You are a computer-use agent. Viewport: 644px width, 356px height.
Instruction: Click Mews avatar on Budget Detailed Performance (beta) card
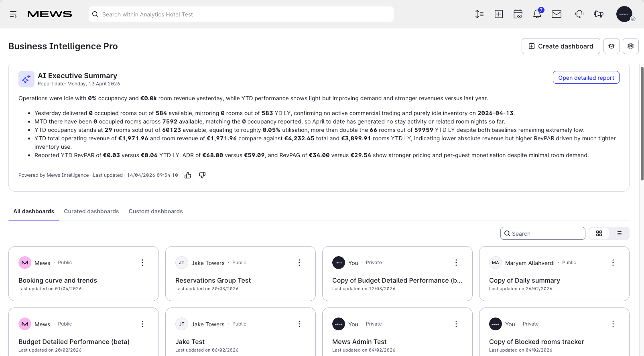(25, 324)
